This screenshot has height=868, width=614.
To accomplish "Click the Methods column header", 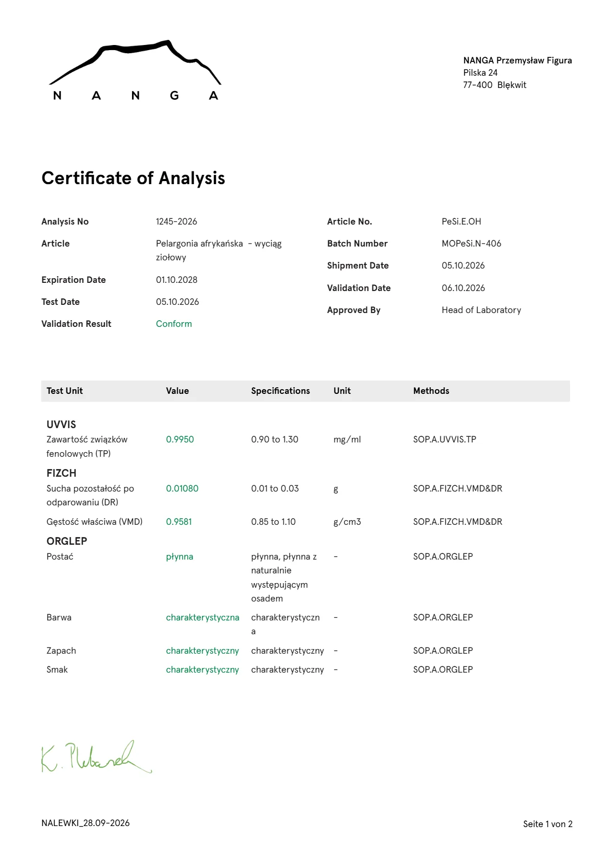I will pyautogui.click(x=431, y=391).
